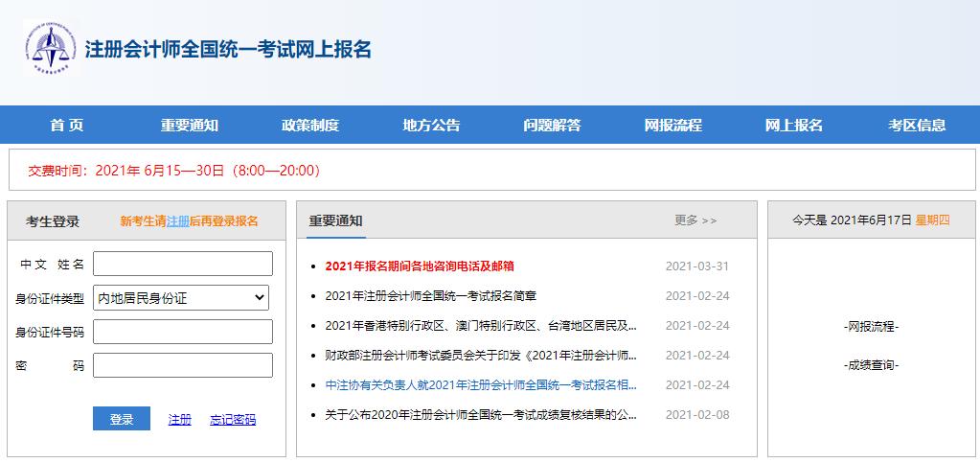
Task: Open the 重要通知 navigation menu item
Action: point(189,125)
